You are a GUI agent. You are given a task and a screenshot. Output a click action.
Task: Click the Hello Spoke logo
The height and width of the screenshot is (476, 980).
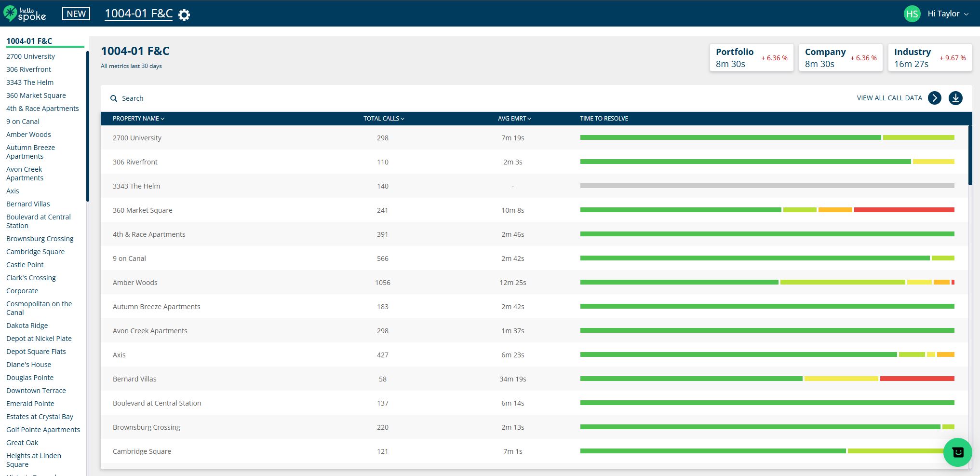(25, 14)
